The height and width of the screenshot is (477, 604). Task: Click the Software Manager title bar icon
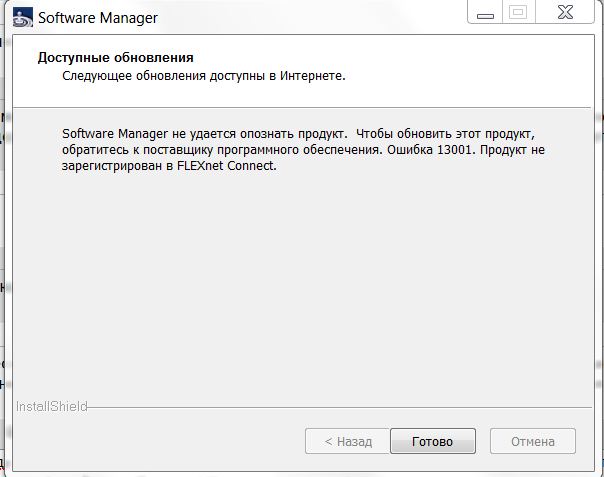coord(23,18)
